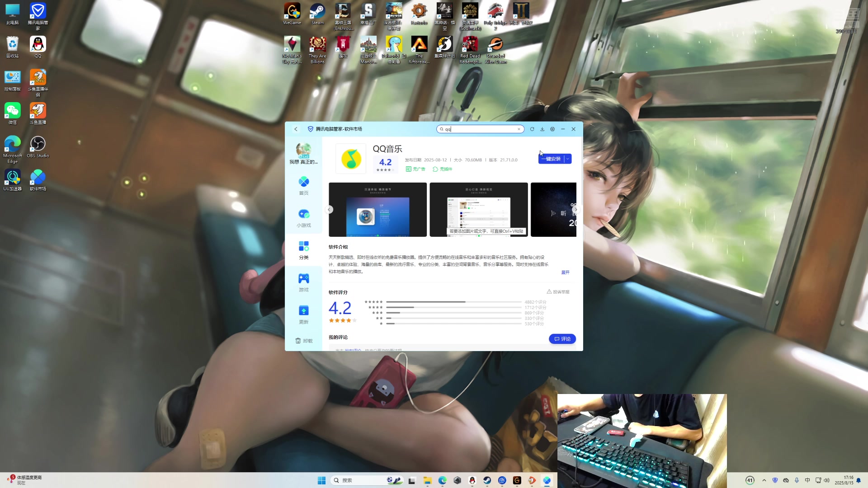Click the QQ音乐 app logo
This screenshot has width=868, height=488.
tap(351, 159)
